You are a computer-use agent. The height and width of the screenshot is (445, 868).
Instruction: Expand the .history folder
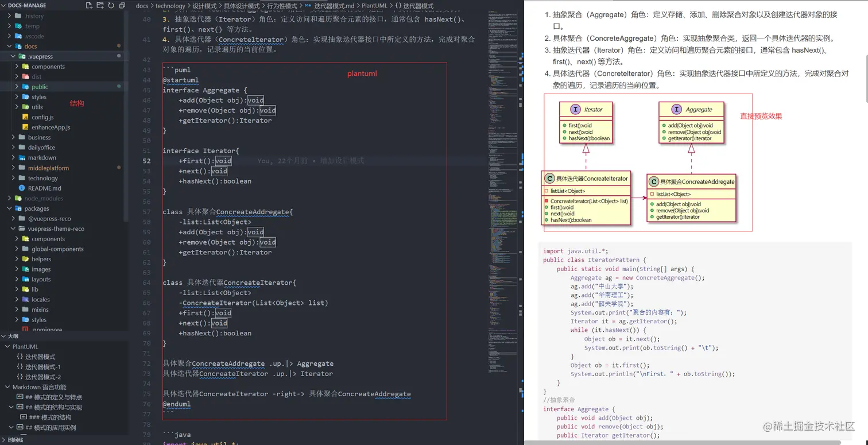coord(10,16)
